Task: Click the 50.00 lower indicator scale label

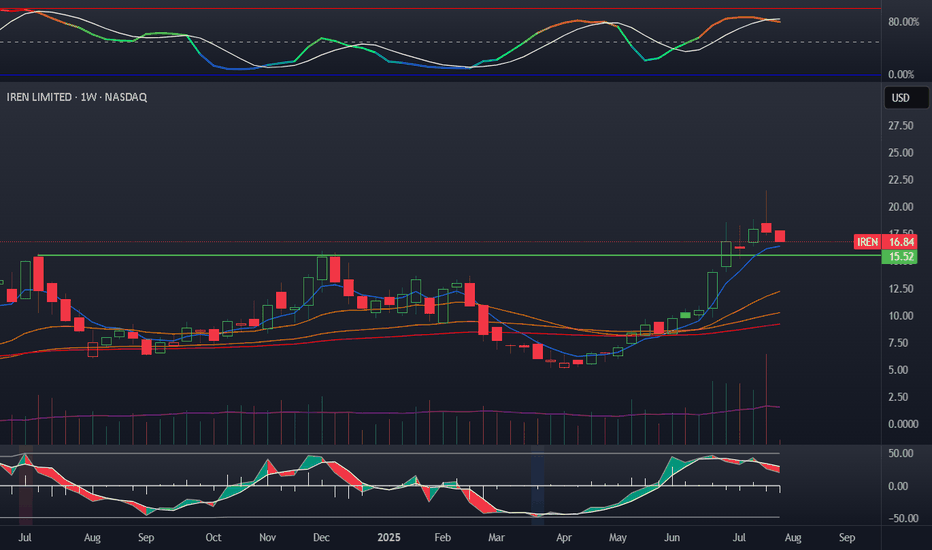Action: pos(900,454)
